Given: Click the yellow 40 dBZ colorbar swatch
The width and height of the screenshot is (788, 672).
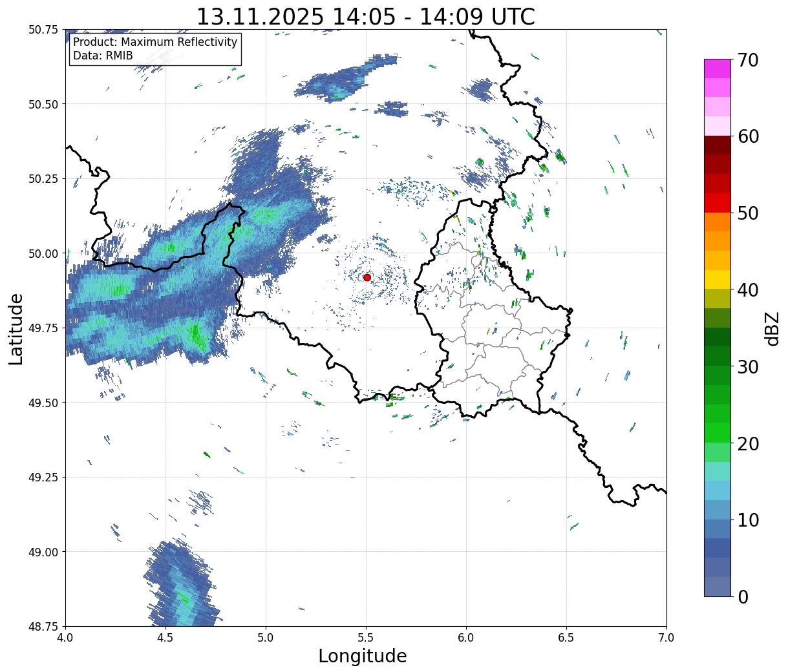Looking at the screenshot, I should (x=718, y=279).
